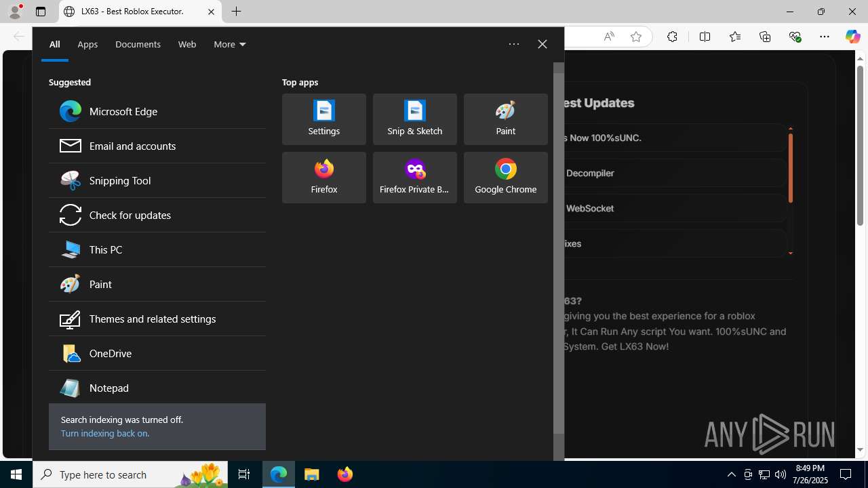Open Edge tab actions menu

[41, 12]
